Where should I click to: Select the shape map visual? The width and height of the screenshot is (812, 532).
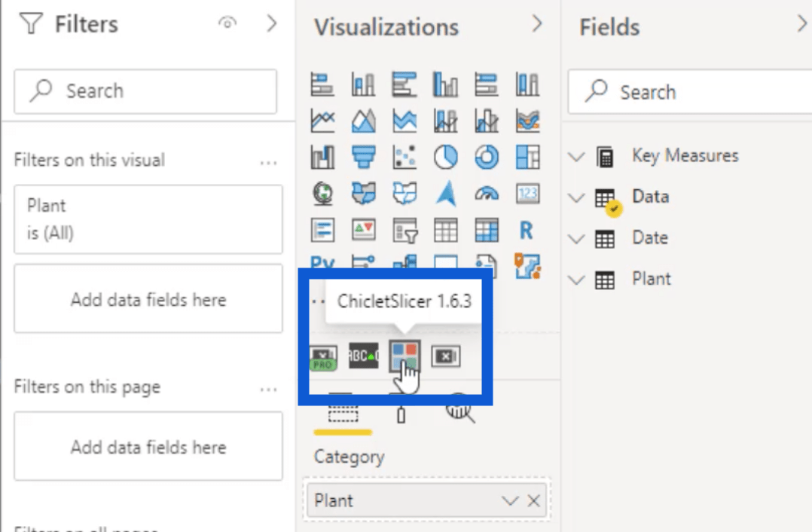[404, 194]
